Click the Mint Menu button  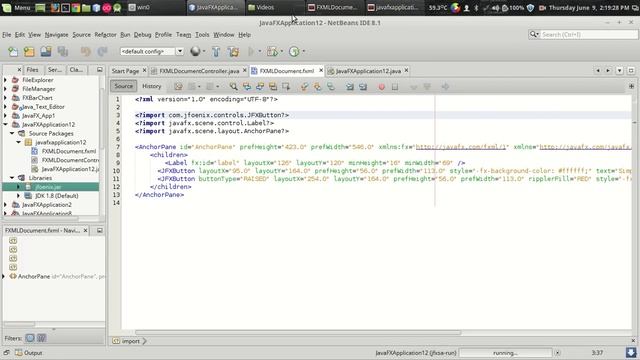click(16, 7)
